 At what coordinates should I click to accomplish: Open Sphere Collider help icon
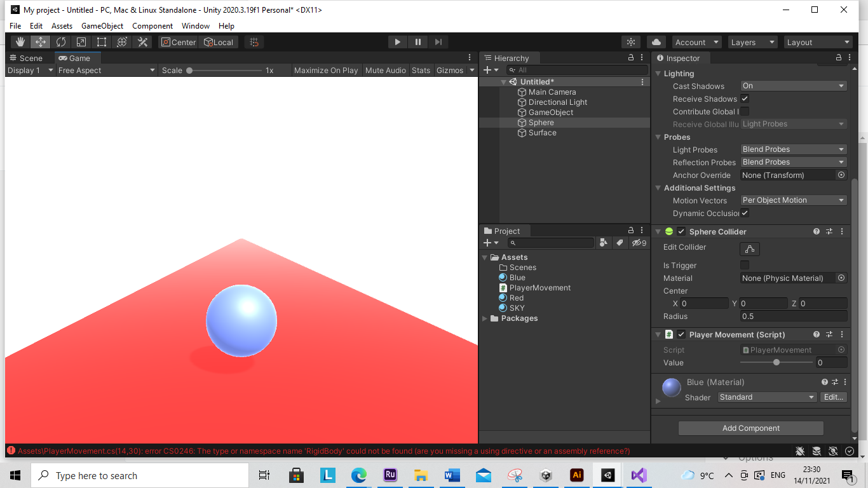tap(817, 231)
